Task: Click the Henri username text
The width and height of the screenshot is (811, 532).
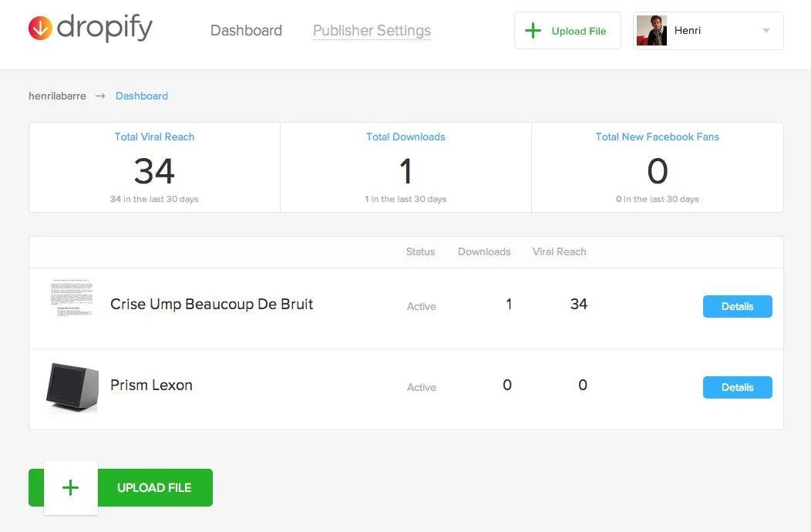Action: (x=688, y=31)
